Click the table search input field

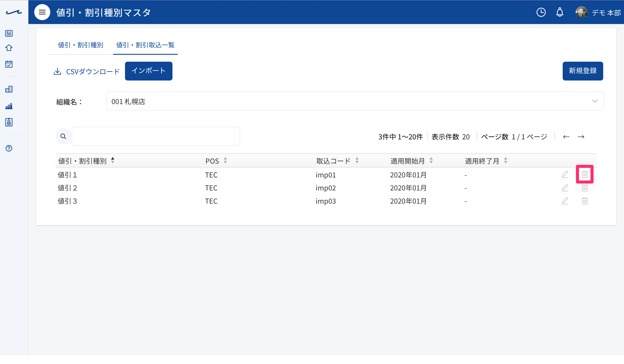click(156, 136)
